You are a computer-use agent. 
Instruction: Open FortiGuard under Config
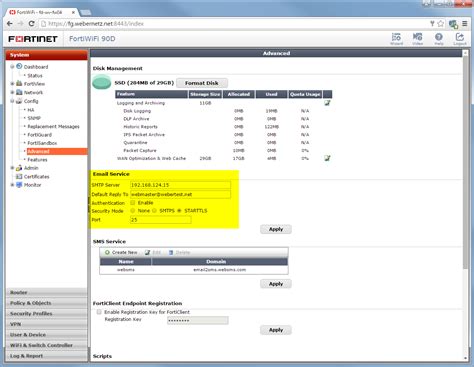(x=39, y=135)
